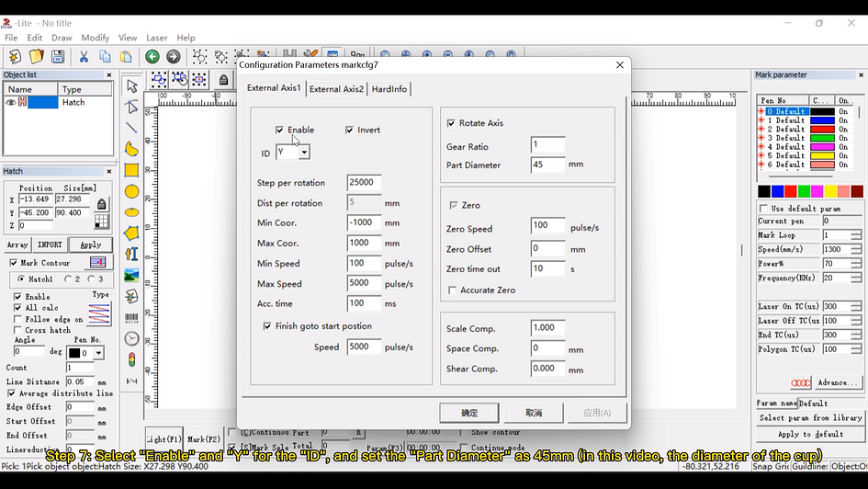This screenshot has height=489, width=868.
Task: Click the green Undo arrow icon
Action: point(152,56)
